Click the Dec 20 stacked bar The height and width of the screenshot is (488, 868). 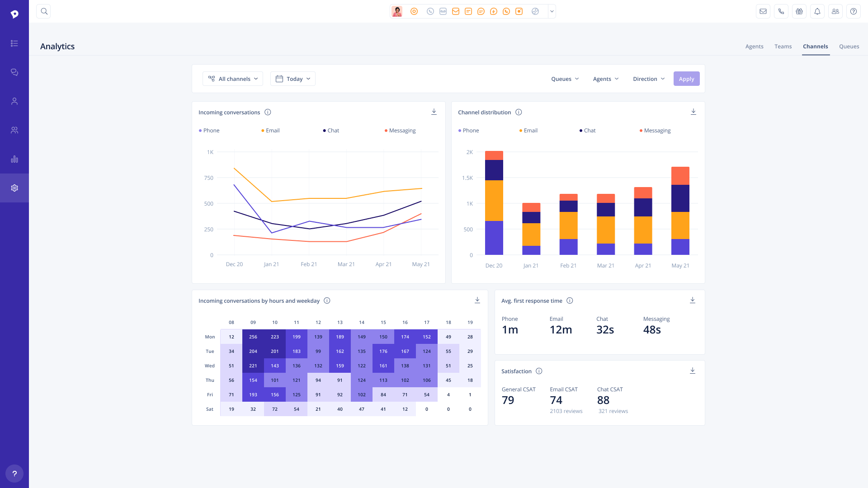click(x=494, y=203)
